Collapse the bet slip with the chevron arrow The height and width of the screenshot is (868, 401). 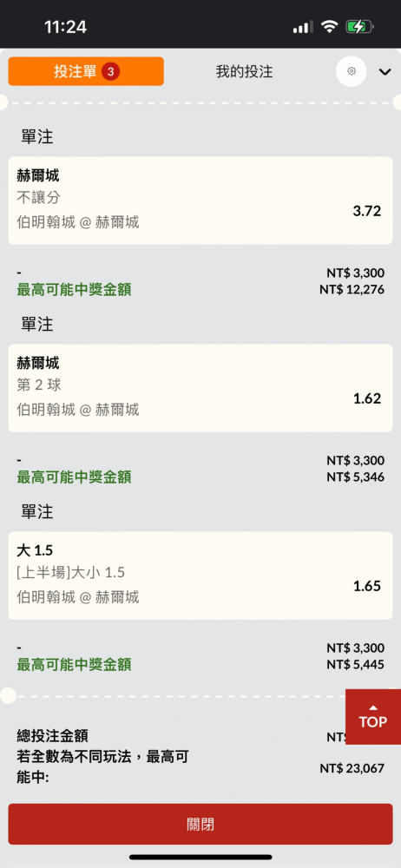tap(385, 71)
